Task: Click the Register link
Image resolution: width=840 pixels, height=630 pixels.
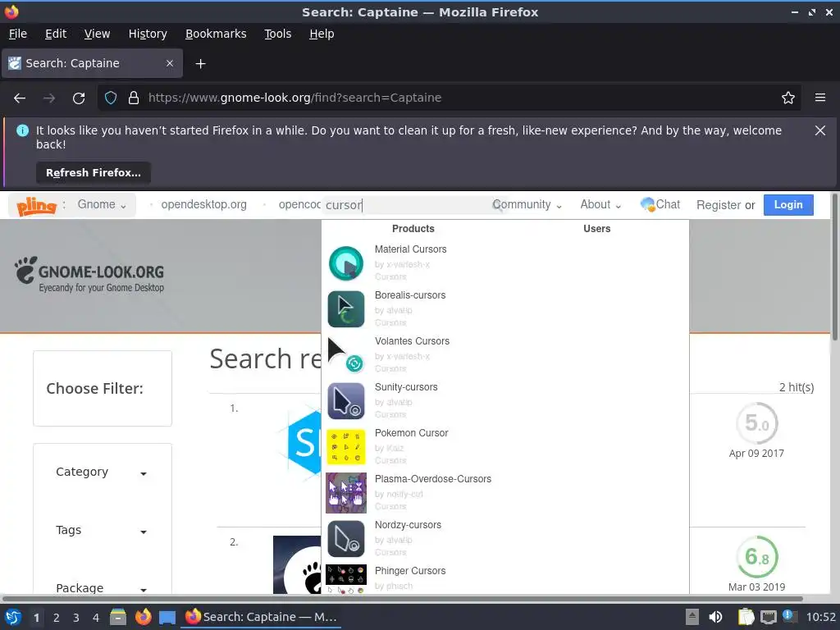Action: [719, 205]
